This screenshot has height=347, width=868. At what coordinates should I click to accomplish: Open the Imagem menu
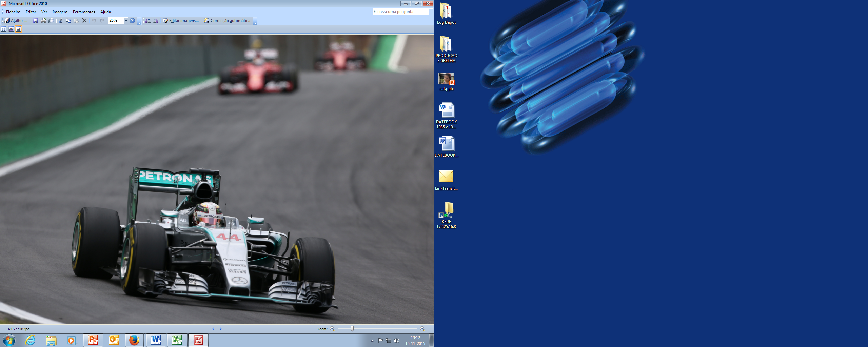60,12
